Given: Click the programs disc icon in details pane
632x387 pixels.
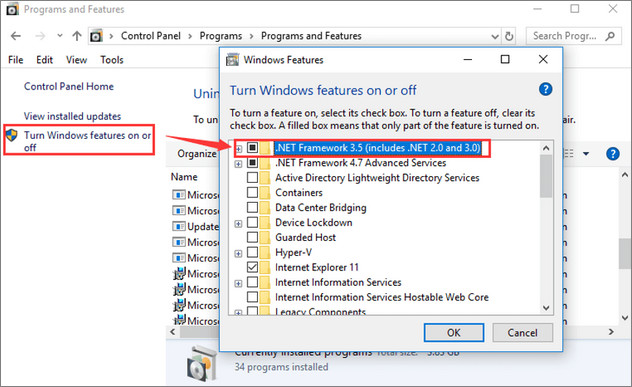Looking at the screenshot, I should (x=202, y=364).
